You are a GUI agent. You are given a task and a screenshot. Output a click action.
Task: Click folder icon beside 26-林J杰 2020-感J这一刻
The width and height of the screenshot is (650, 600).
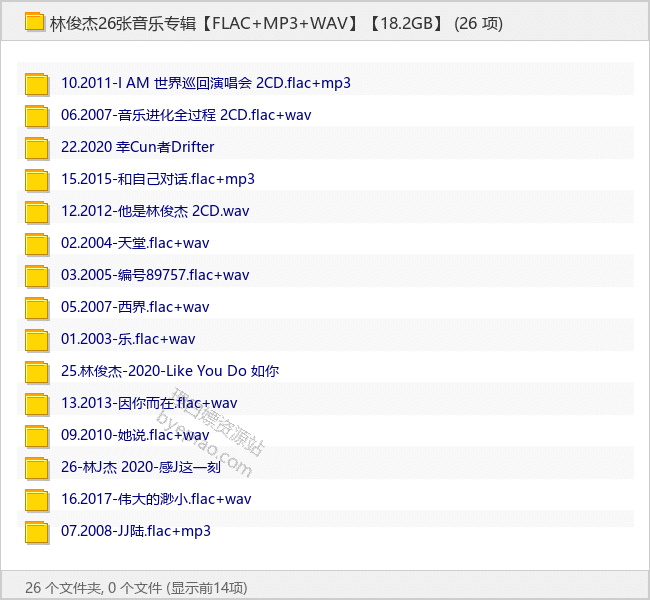click(x=36, y=467)
